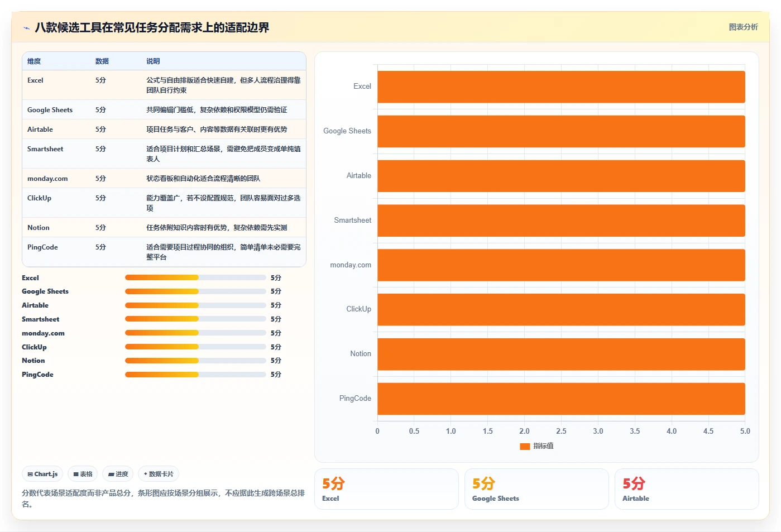781x532 pixels.
Task: Click the page title 八款候选工具在常见任务分配需求上的适配边界
Action: click(x=152, y=28)
